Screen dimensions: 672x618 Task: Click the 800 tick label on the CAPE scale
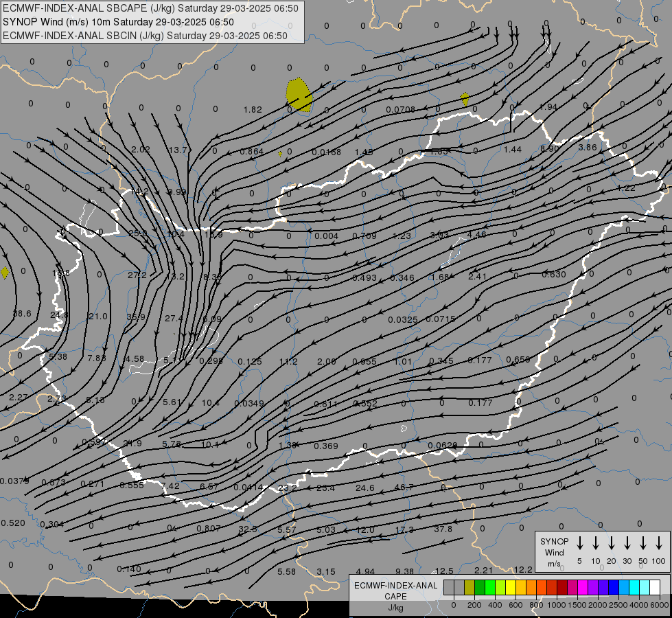coord(536,605)
